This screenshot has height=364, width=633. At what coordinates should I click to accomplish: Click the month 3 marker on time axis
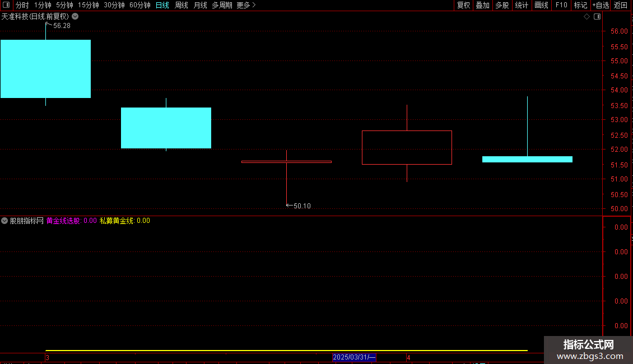click(47, 357)
